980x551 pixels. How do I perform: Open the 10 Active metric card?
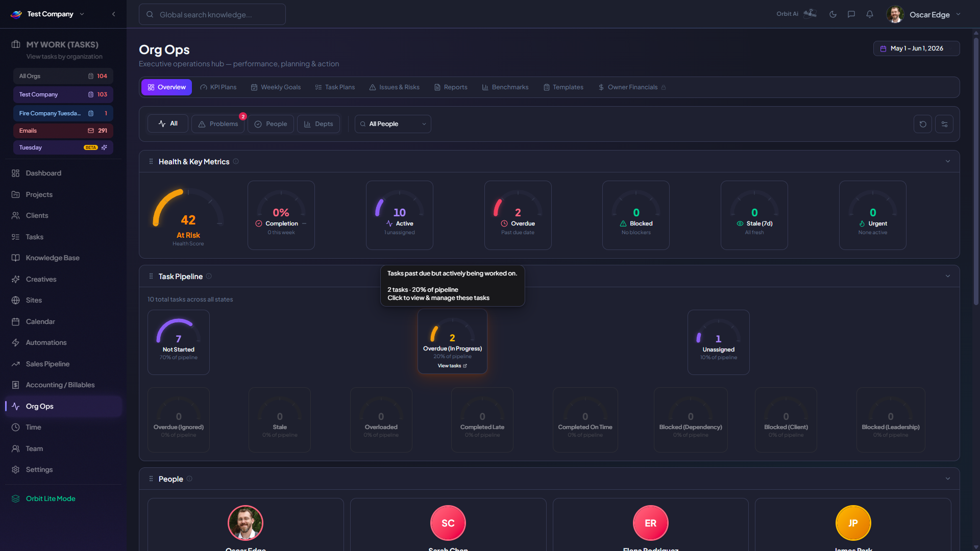point(400,215)
